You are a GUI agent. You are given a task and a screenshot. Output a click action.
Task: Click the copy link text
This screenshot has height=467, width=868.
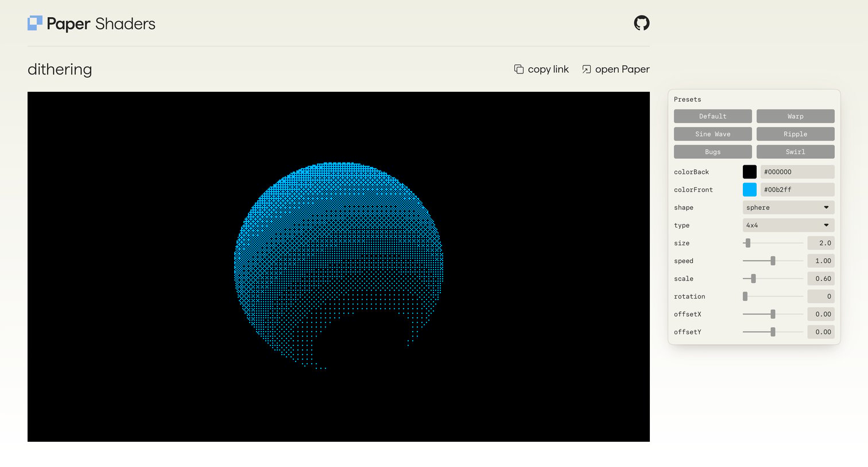pyautogui.click(x=548, y=69)
